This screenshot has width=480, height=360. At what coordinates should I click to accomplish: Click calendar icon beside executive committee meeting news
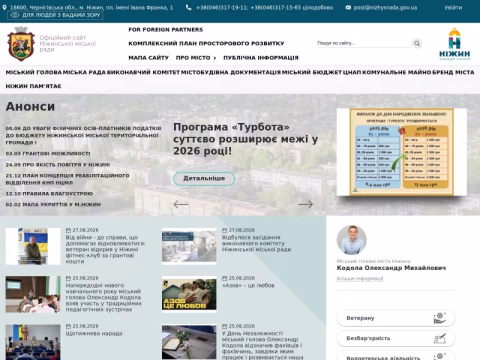pyautogui.click(x=224, y=230)
